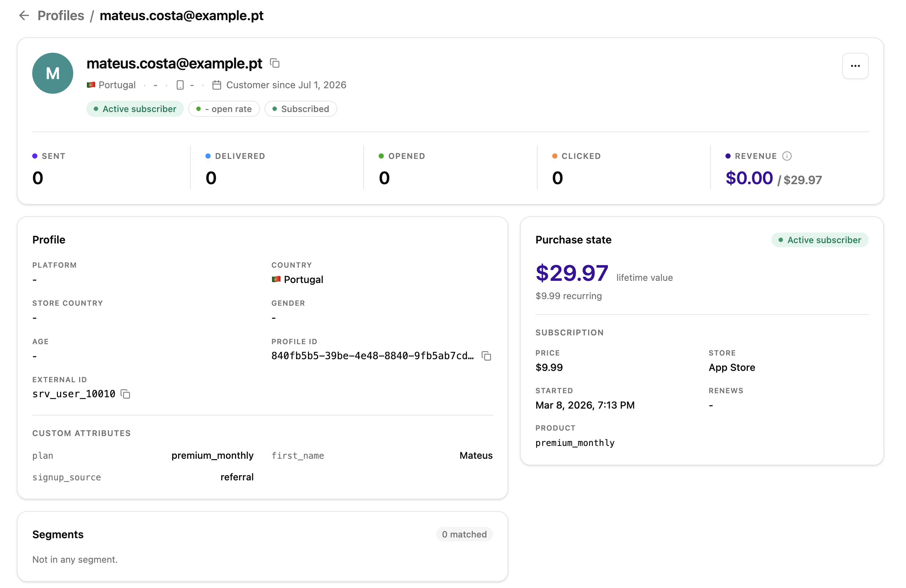
Task: Click the mateus.costa@example.pt breadcrumb title
Action: [x=182, y=16]
